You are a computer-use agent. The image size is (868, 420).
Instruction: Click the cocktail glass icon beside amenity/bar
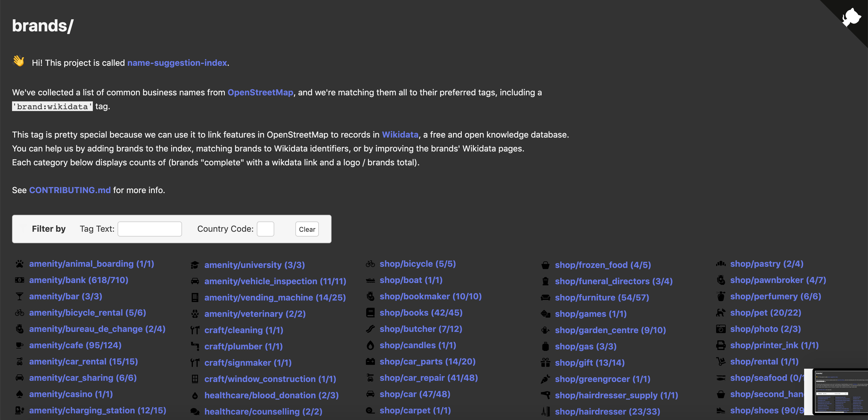click(x=20, y=297)
